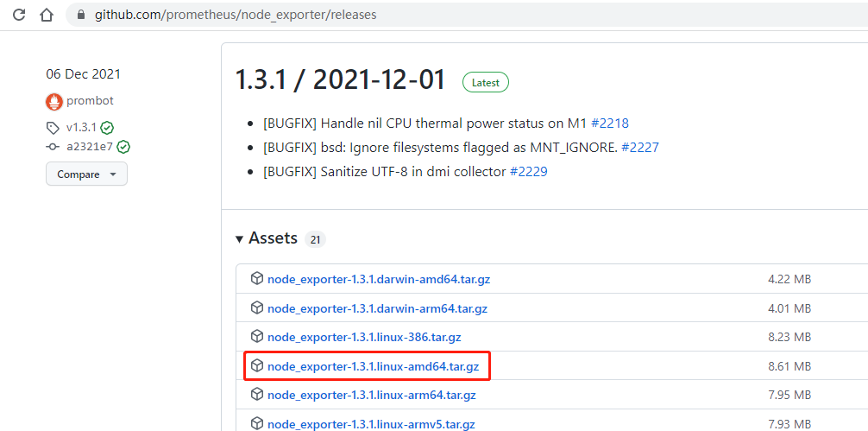
Task: Open pull request #2227
Action: [x=640, y=148]
